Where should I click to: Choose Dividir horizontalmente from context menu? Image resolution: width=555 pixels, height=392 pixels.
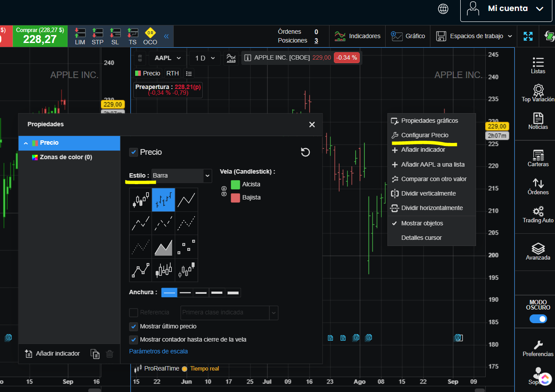[x=432, y=208]
